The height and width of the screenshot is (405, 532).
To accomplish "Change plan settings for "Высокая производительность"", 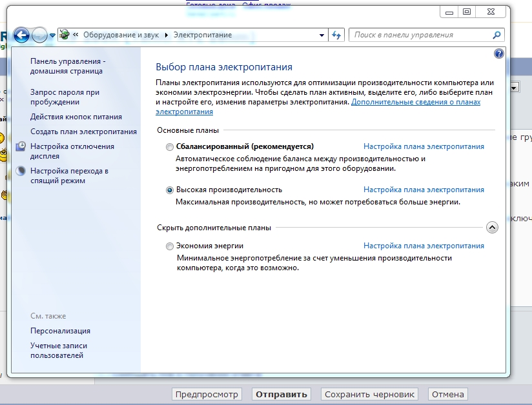I will [x=424, y=190].
